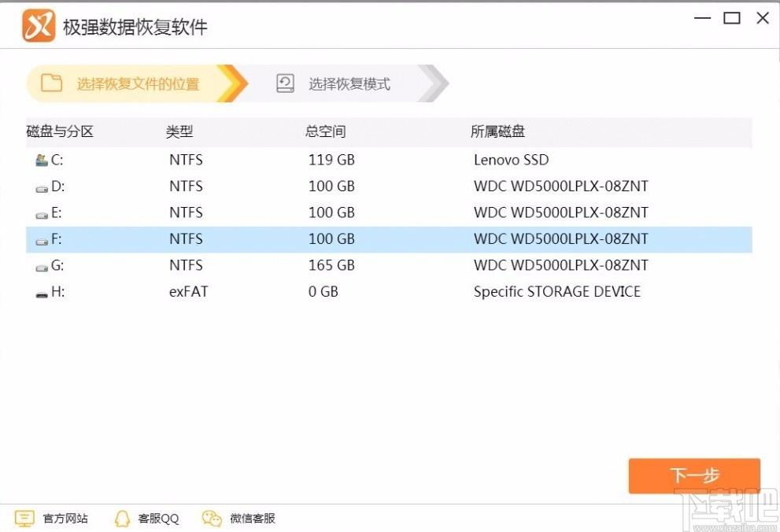The image size is (780, 532).
Task: Click the WeChat support icon
Action: coord(212,518)
